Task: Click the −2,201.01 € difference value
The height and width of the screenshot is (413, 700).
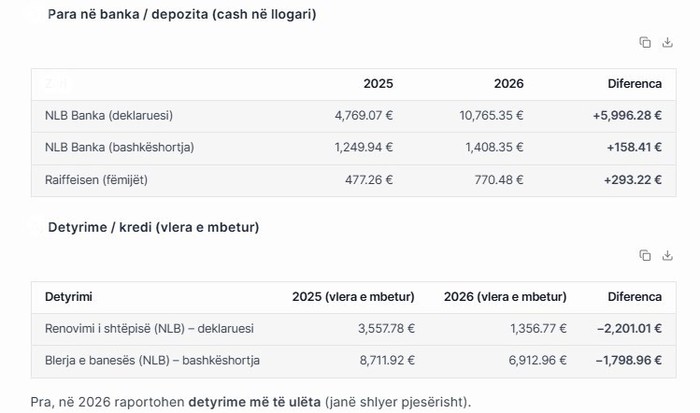Action: (x=628, y=328)
